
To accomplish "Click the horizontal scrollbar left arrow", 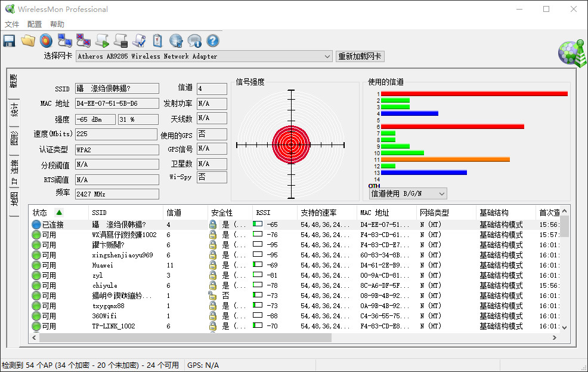I will click(x=34, y=338).
